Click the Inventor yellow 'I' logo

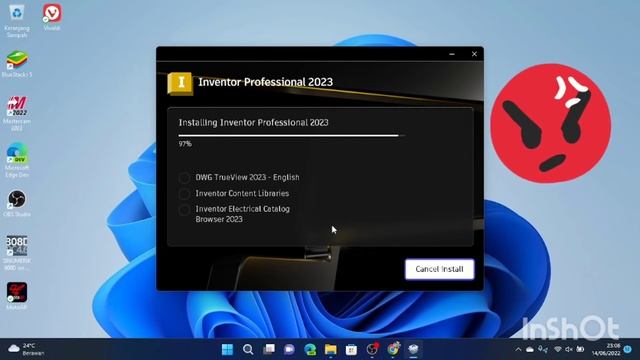point(180,83)
